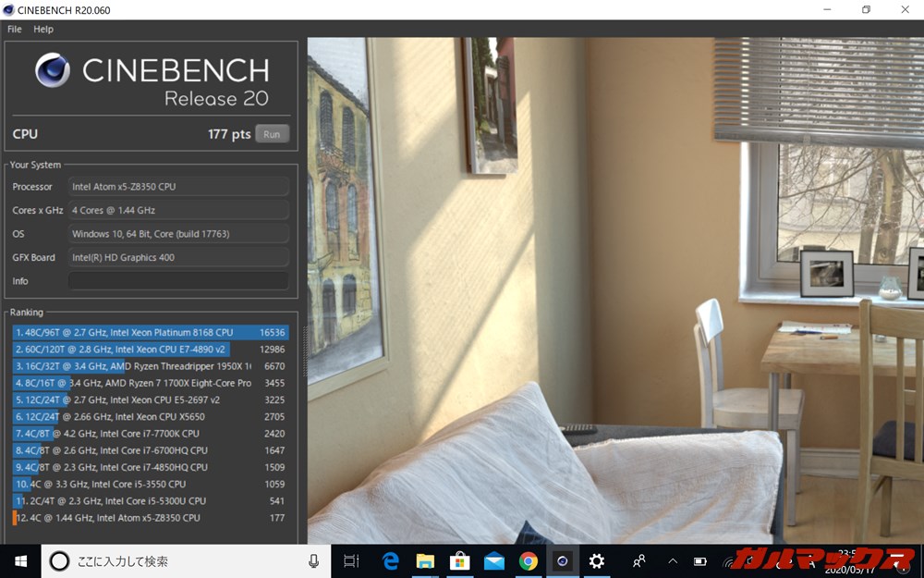Open Google Chrome from the taskbar

pyautogui.click(x=528, y=560)
